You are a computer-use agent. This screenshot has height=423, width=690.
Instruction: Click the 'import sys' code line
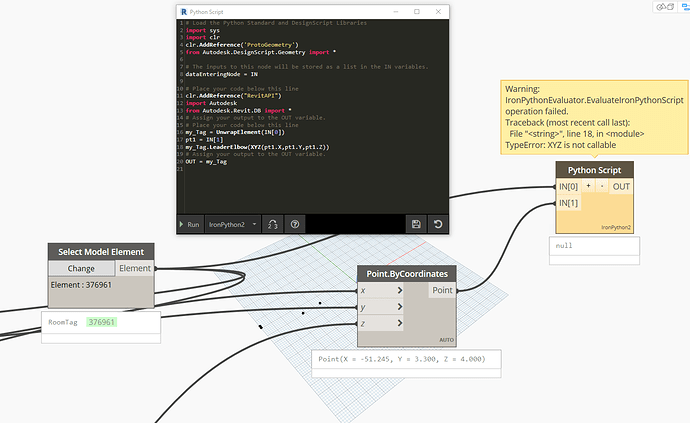pos(202,30)
